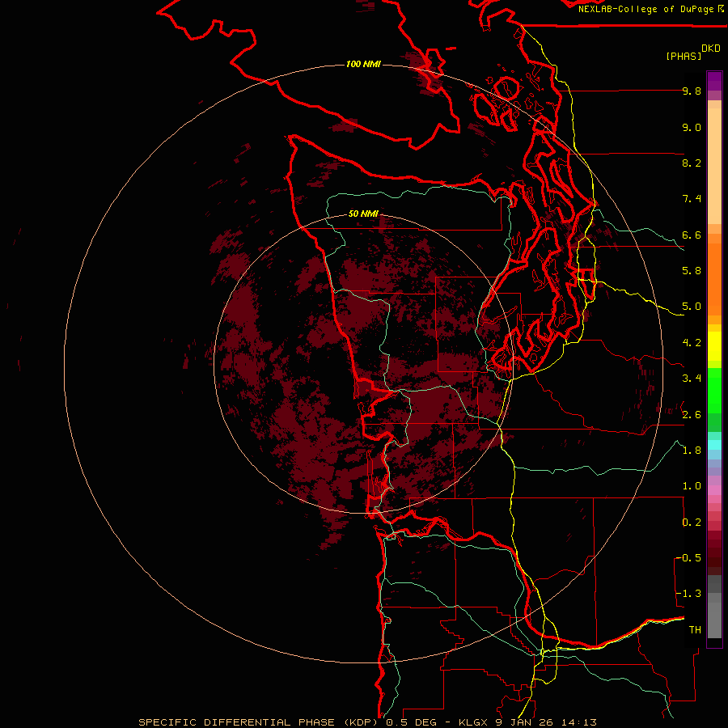The width and height of the screenshot is (728, 728).
Task: Click the 4.2 scale value
Action: pos(692,343)
